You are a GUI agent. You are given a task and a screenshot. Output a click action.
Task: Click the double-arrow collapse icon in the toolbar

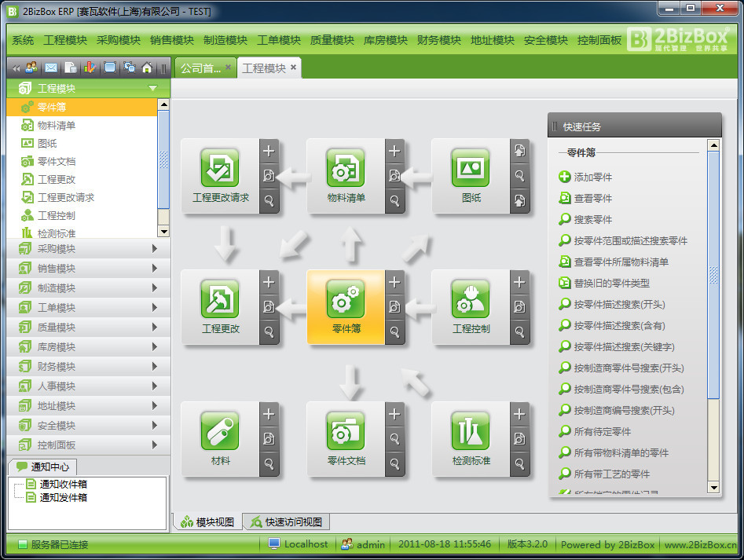point(16,68)
